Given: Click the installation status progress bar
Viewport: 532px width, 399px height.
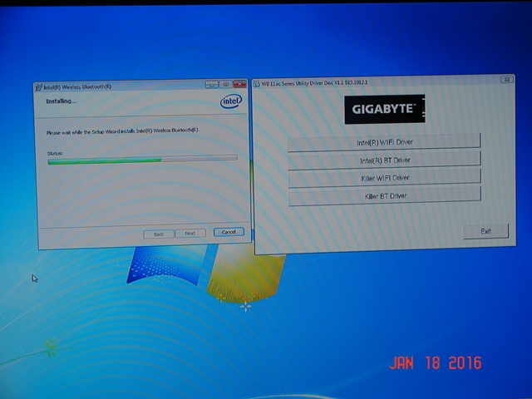Looking at the screenshot, I should (x=142, y=159).
